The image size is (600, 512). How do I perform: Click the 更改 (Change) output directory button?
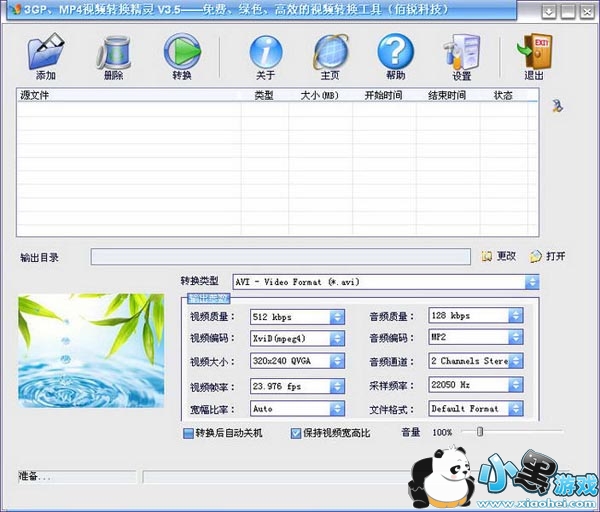tap(499, 256)
